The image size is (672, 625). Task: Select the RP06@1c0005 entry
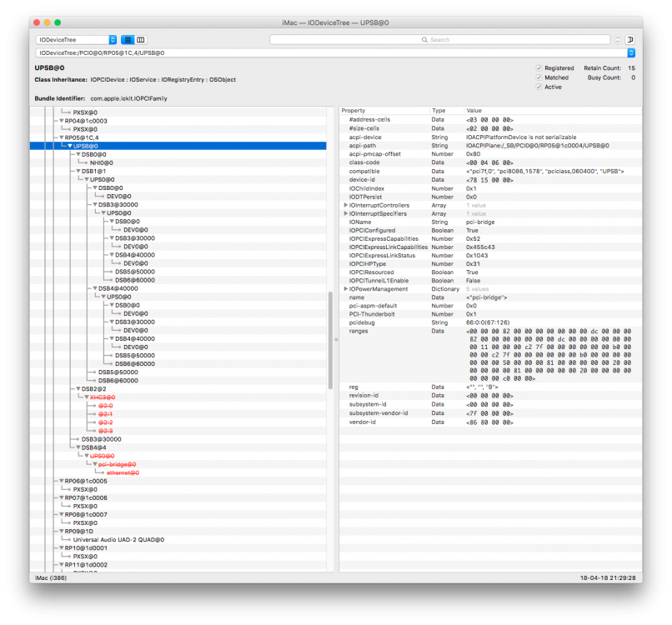86,481
